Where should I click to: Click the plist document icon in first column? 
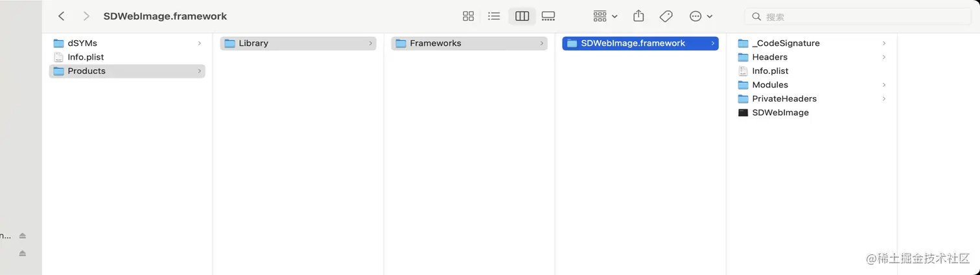point(58,57)
